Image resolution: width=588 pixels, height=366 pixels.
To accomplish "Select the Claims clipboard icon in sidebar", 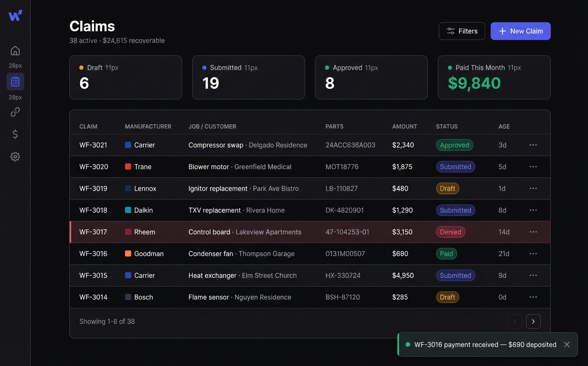I will pos(15,81).
